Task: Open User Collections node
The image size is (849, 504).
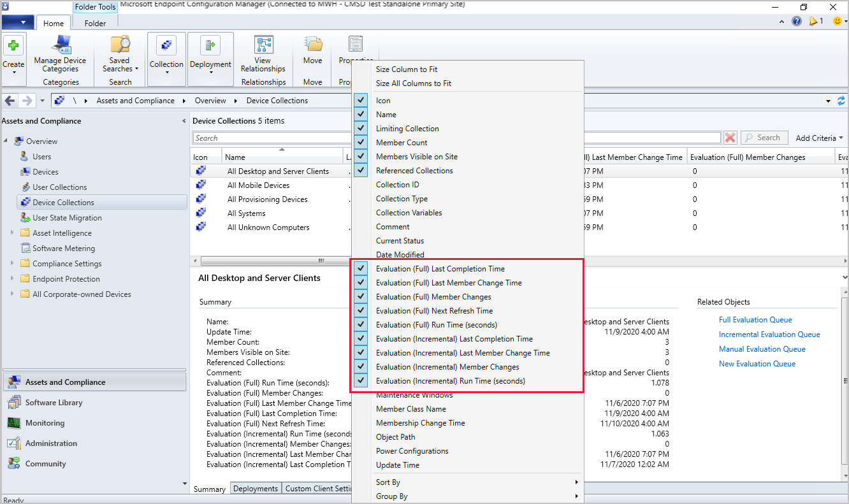Action: click(59, 187)
